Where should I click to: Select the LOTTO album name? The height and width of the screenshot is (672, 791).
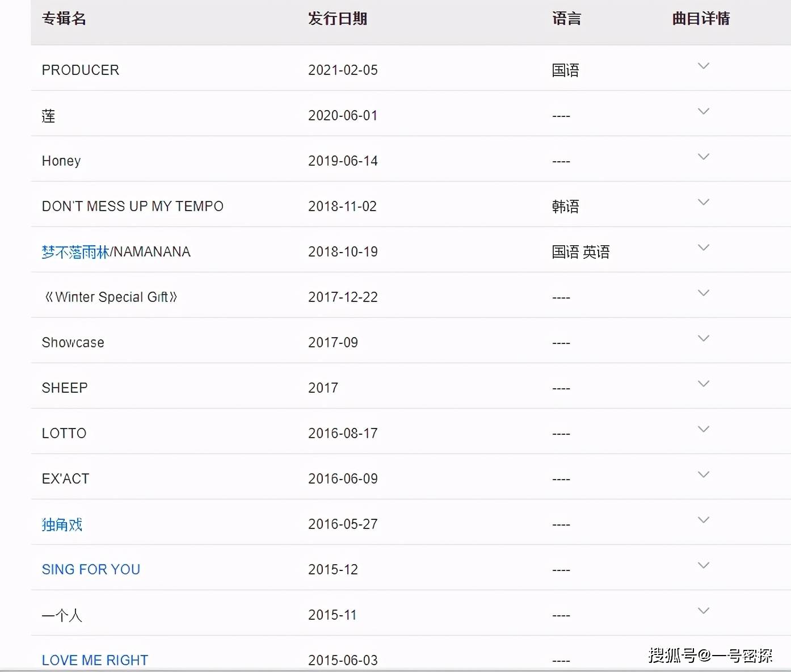click(x=64, y=433)
